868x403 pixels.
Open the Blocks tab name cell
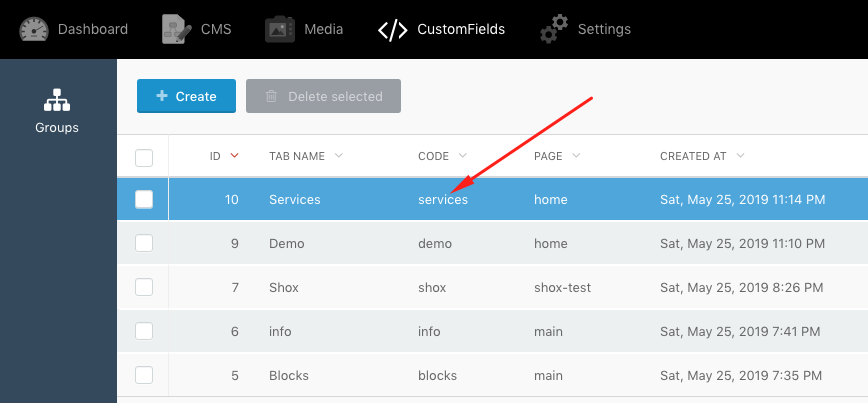coord(289,376)
